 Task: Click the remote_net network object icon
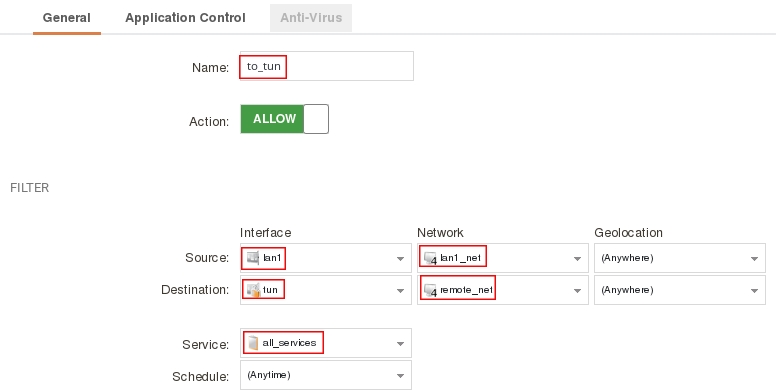pyautogui.click(x=431, y=291)
